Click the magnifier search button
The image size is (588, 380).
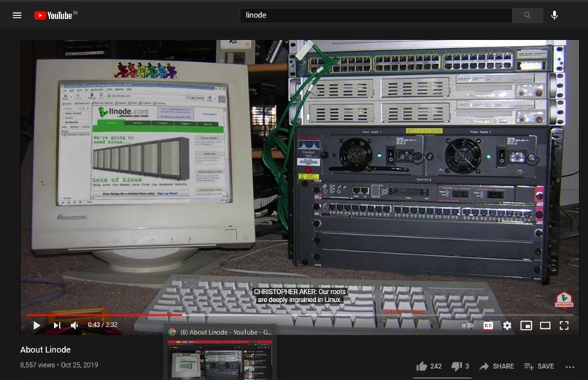tap(527, 15)
